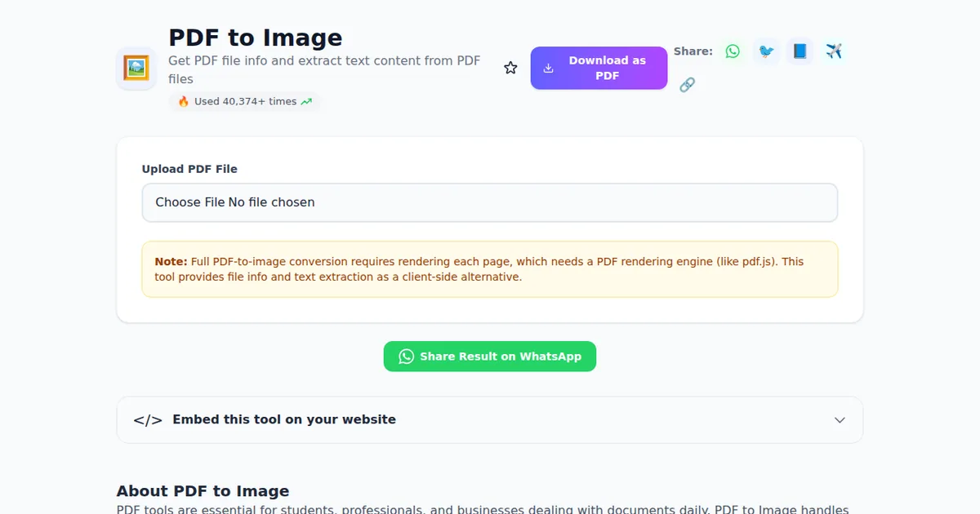
Task: Click the chevron arrow on embed panel
Action: [840, 419]
